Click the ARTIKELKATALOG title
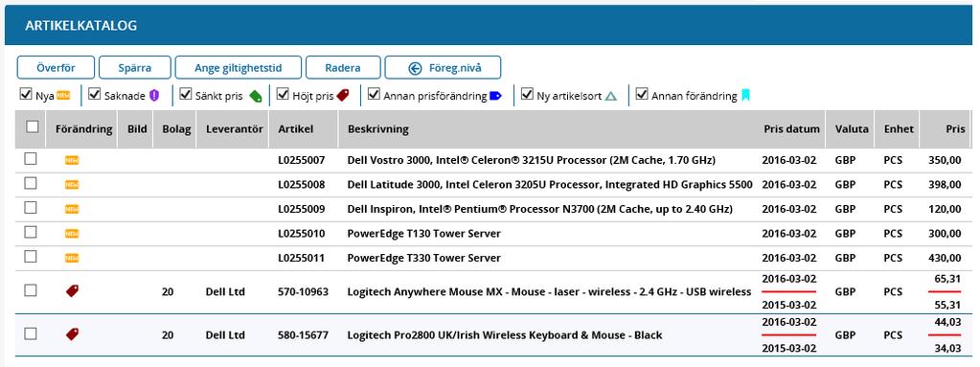 pyautogui.click(x=80, y=26)
